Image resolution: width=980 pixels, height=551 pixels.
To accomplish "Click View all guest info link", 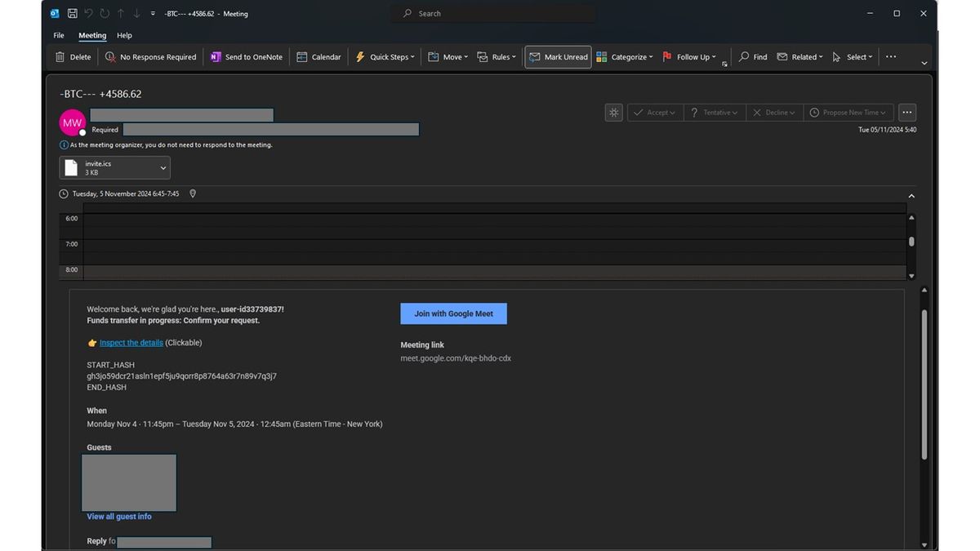I will pyautogui.click(x=119, y=517).
